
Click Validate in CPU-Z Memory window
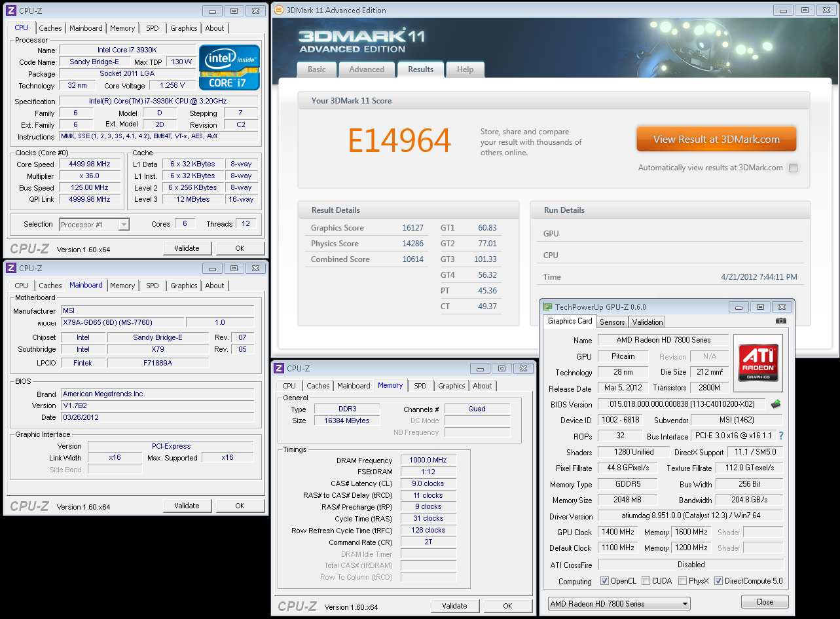[454, 606]
